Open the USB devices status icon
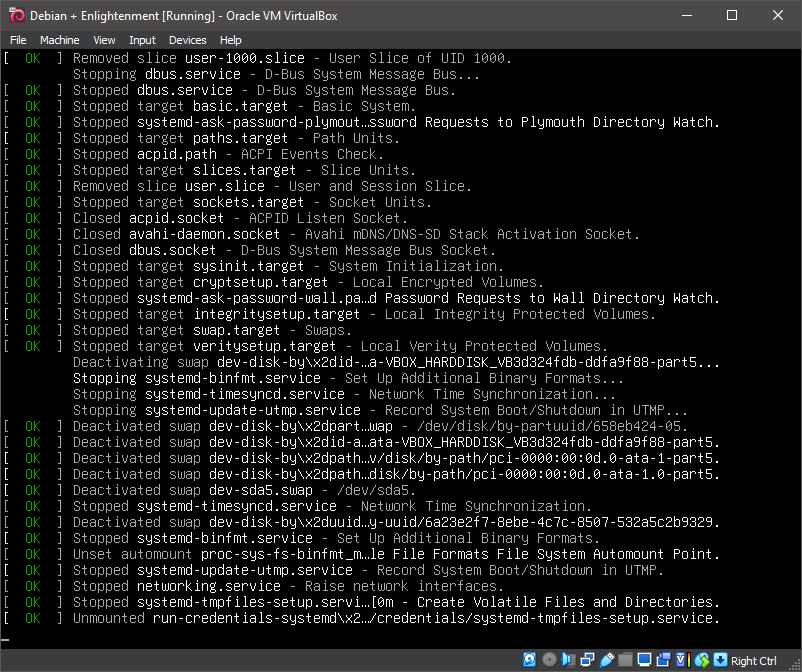The width and height of the screenshot is (802, 672). (606, 660)
